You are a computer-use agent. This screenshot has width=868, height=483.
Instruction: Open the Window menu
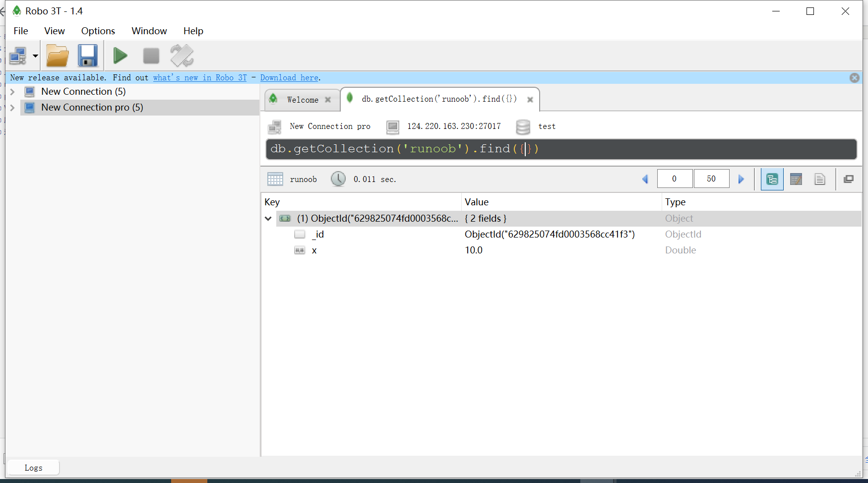tap(149, 31)
